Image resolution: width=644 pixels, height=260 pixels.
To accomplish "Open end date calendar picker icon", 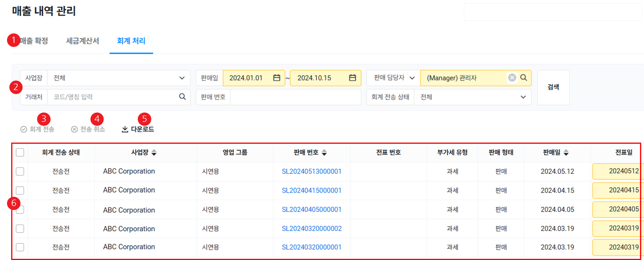I will [x=352, y=78].
